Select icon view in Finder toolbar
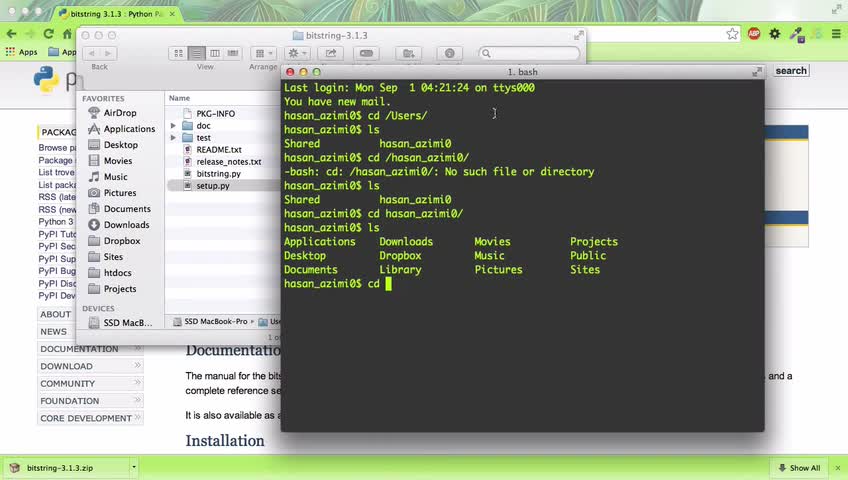The width and height of the screenshot is (848, 480). 178,53
